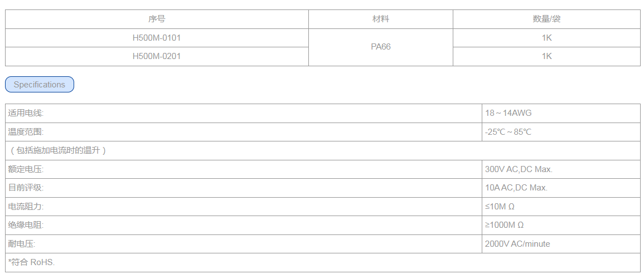Select the H500M-0201 part number cell

[x=157, y=56]
